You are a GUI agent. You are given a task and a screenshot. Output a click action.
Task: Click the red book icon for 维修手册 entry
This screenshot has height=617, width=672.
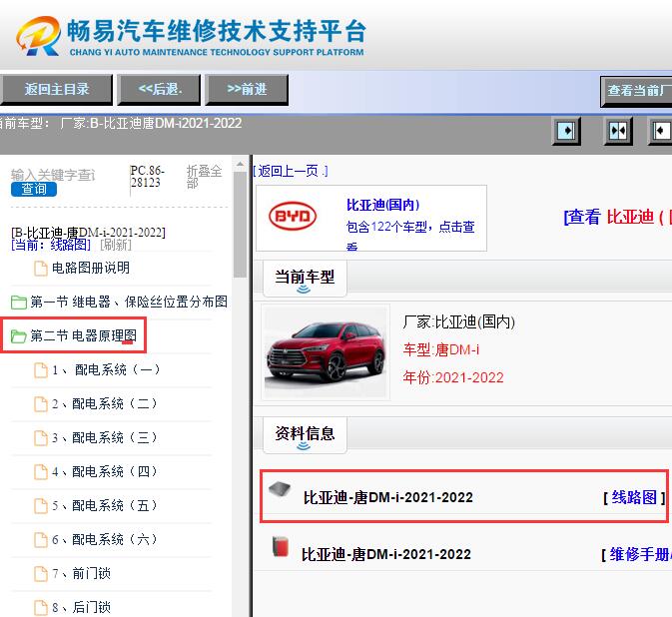[x=281, y=546]
